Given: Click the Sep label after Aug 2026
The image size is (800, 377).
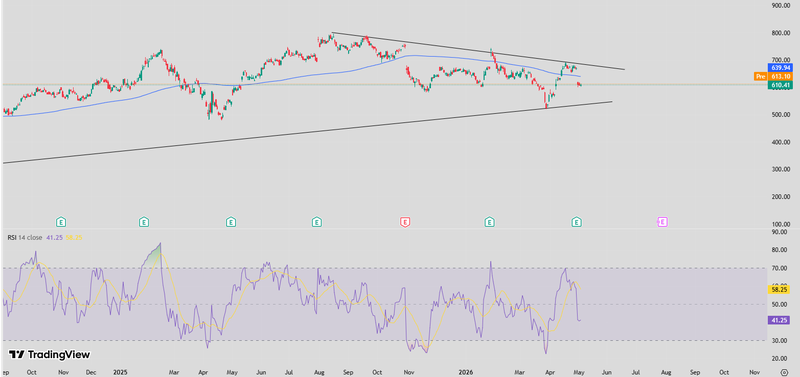Looking at the screenshot, I should coord(695,372).
